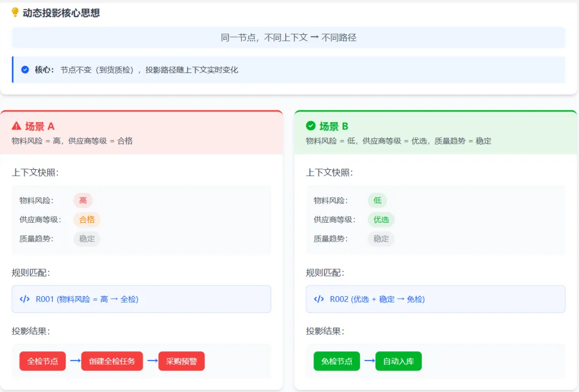Viewport: 579px width, 392px height.
Task: Click the 场景 B title
Action: 334,126
